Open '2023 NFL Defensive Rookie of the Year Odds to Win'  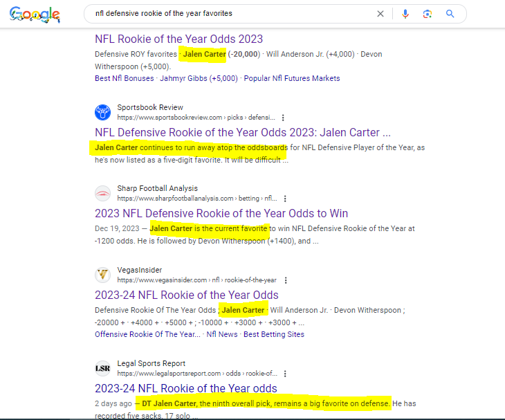coord(221,213)
